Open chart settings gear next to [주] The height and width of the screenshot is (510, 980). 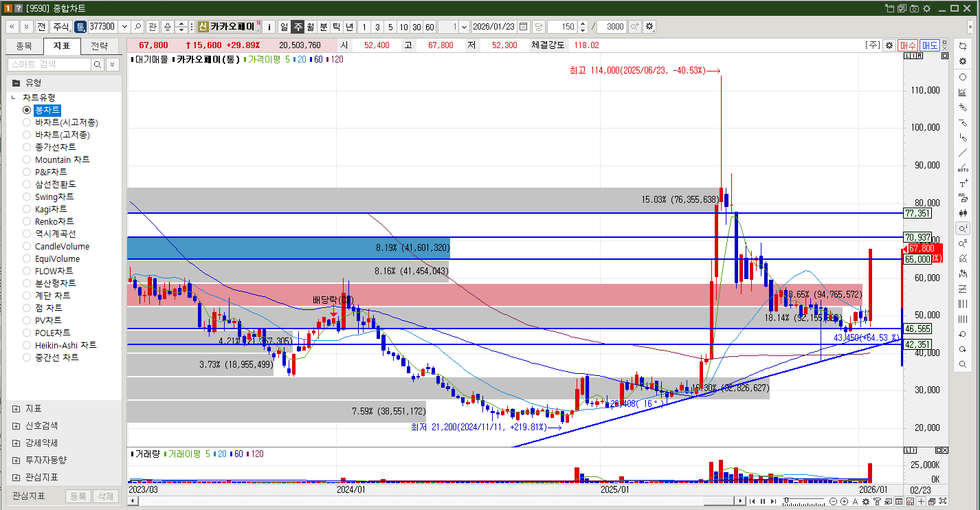pos(889,45)
